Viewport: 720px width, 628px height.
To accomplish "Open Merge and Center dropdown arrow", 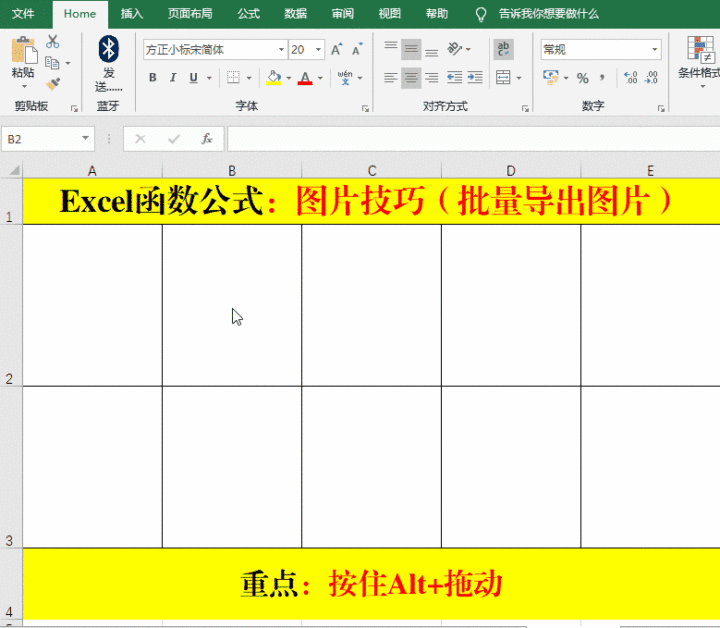I will [x=519, y=78].
